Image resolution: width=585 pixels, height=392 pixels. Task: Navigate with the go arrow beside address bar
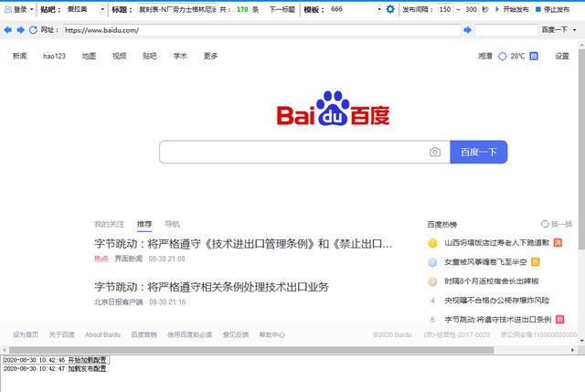pos(467,30)
